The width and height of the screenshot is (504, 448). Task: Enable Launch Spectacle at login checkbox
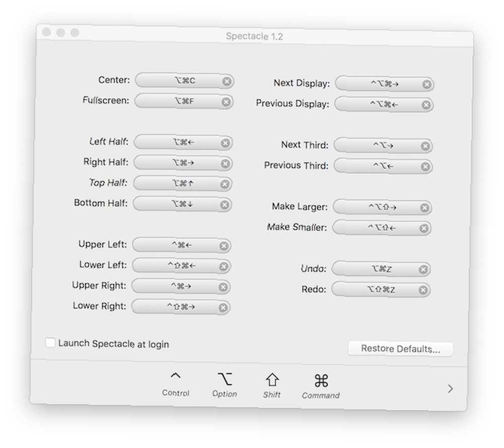[x=50, y=343]
